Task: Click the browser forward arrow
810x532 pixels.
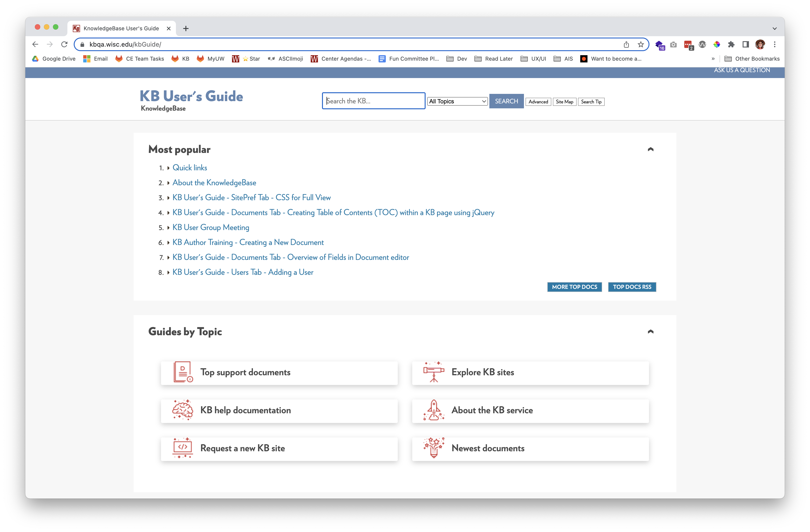Action: [50, 44]
